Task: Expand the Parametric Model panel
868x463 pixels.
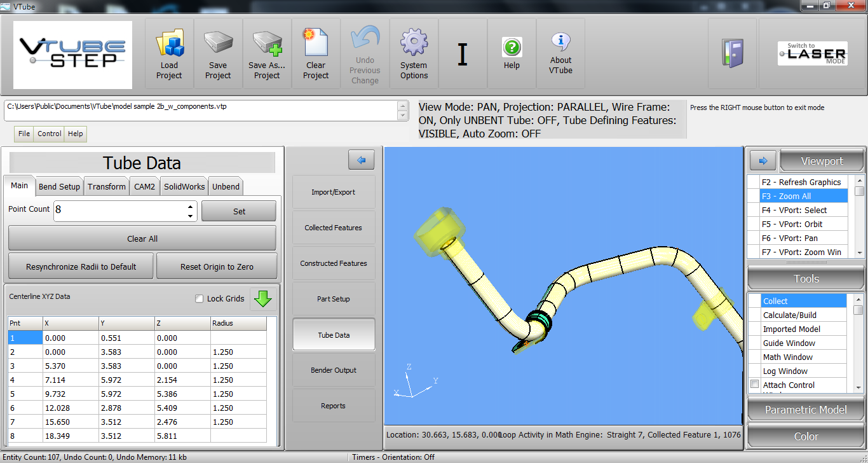Action: point(805,410)
